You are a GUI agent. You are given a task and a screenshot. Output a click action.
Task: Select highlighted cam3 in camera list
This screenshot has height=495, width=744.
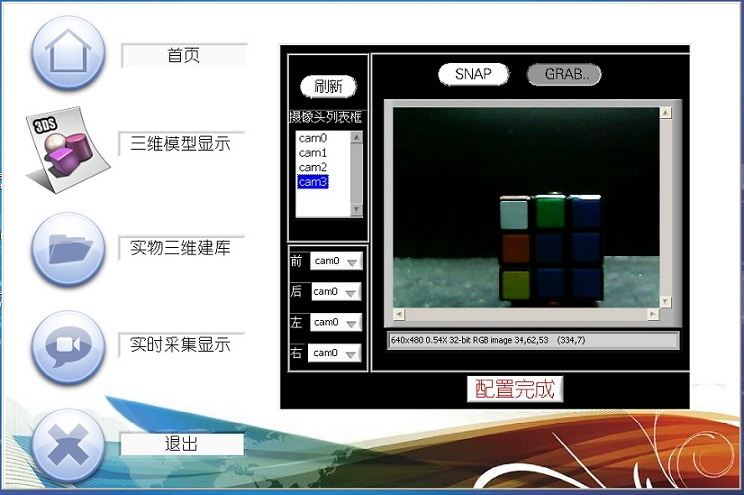click(313, 182)
